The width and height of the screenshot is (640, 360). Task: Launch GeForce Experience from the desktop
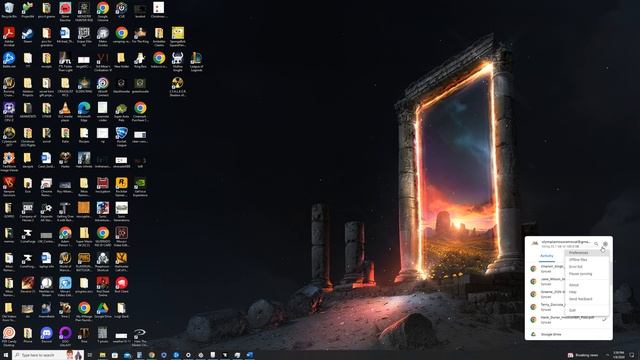tap(140, 186)
